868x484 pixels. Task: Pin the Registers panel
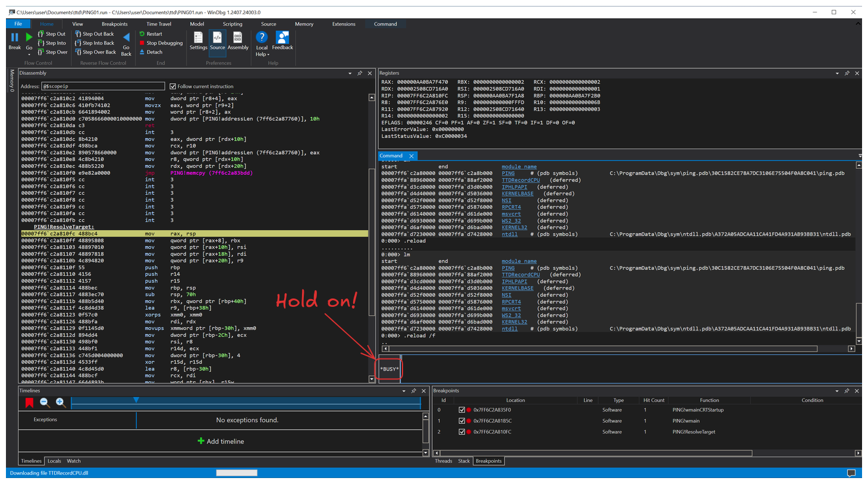point(847,73)
